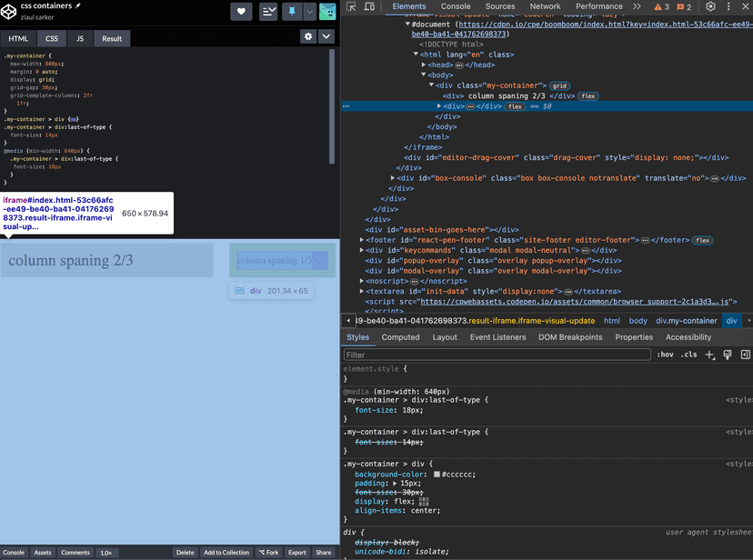The image size is (753, 560).
Task: Toggle the device toolbar icon
Action: [x=369, y=7]
